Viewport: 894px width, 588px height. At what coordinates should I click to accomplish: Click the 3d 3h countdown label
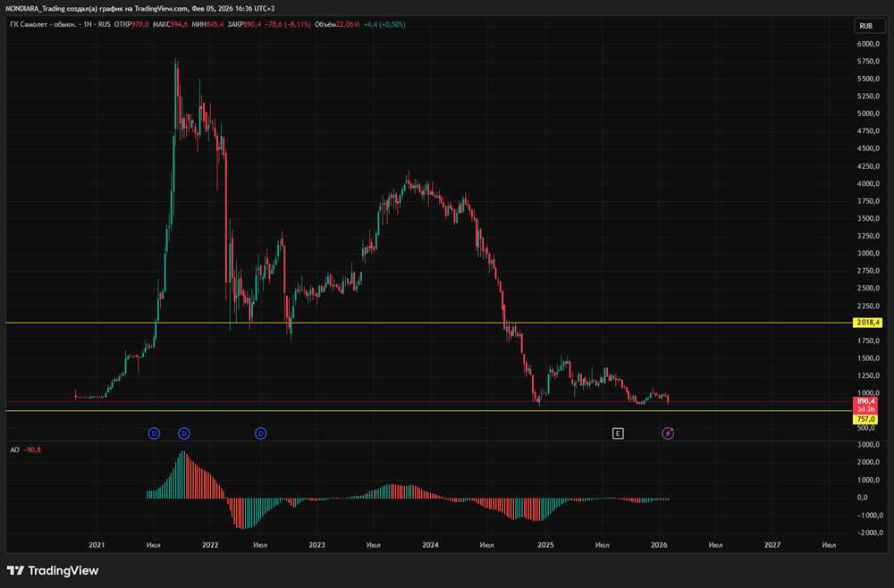click(x=865, y=409)
